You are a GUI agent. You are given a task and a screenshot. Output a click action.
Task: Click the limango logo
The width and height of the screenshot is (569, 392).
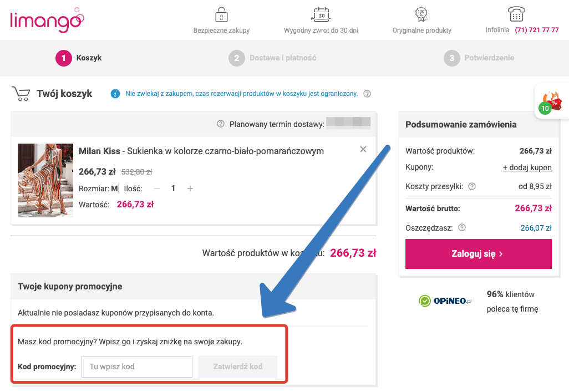click(47, 20)
